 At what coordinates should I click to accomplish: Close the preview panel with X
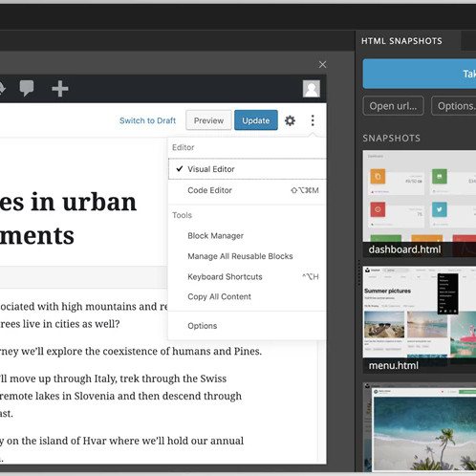click(322, 65)
